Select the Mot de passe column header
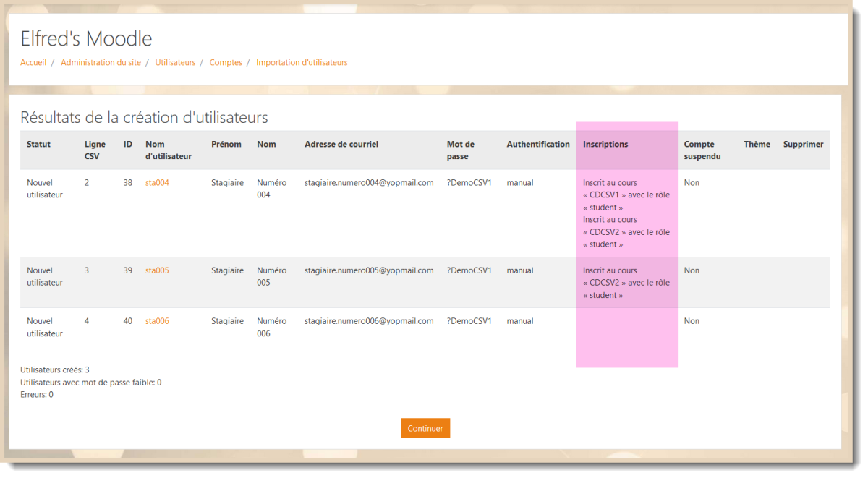 point(461,150)
